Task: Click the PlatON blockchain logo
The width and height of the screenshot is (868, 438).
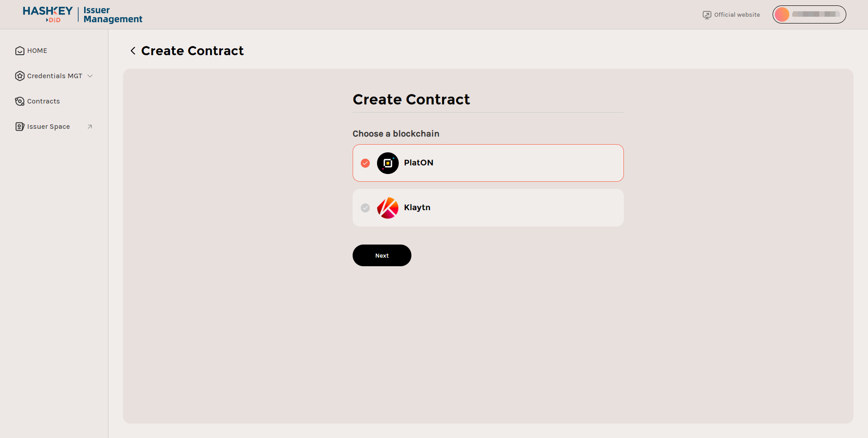Action: (x=388, y=163)
